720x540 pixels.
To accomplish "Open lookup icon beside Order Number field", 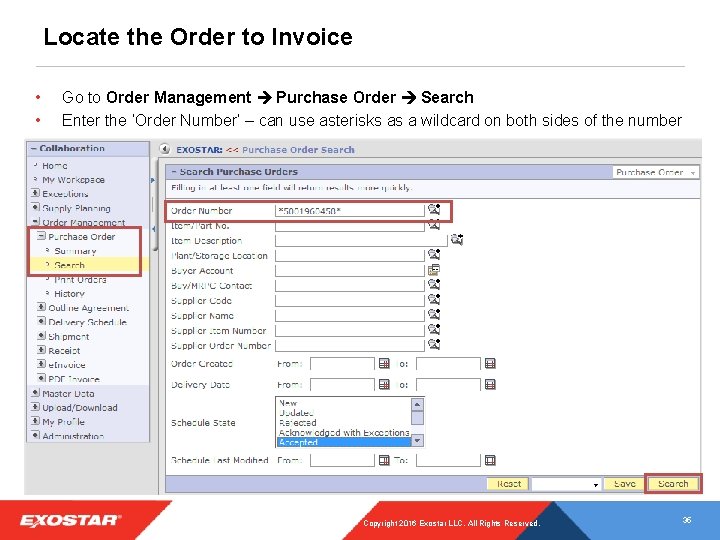I will [434, 209].
